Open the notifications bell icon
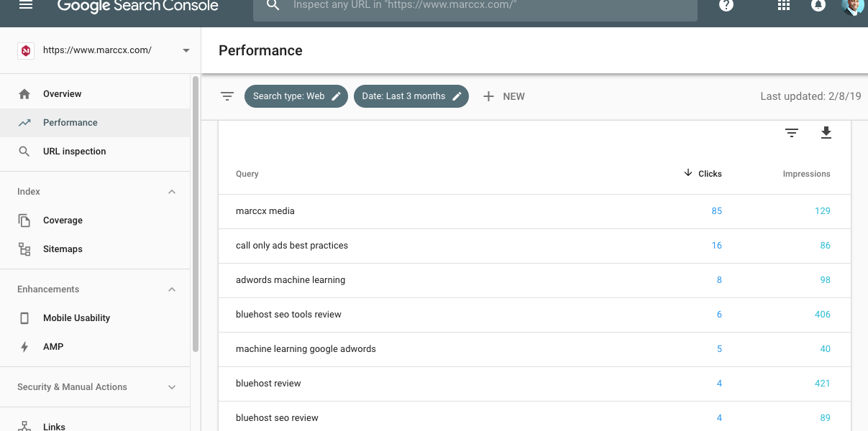This screenshot has width=868, height=431. click(x=818, y=5)
